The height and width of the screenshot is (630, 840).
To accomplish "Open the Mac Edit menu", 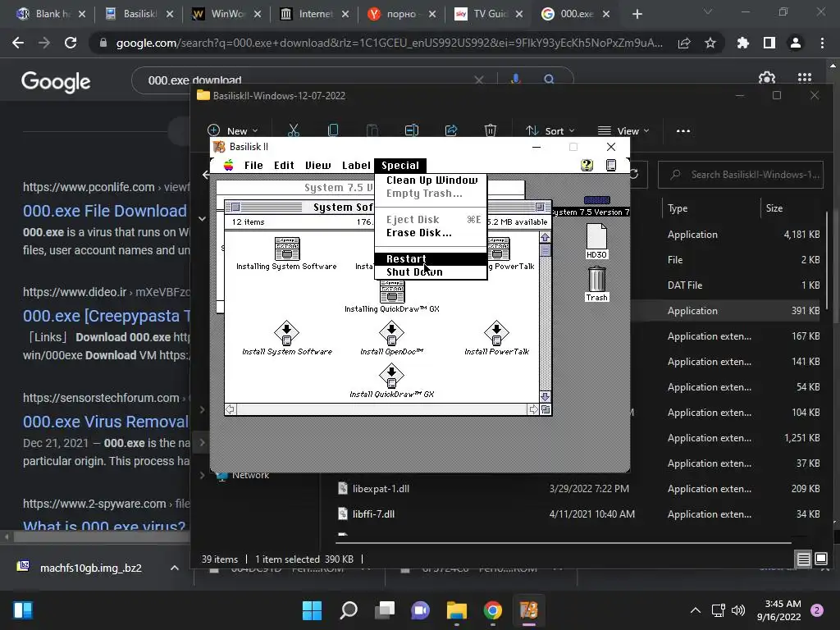I will (x=284, y=166).
